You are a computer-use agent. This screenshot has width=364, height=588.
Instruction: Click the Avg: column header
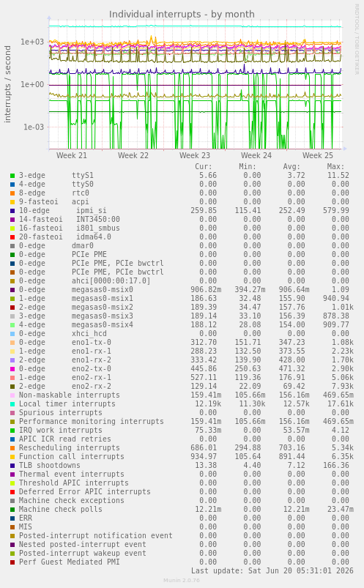click(291, 166)
